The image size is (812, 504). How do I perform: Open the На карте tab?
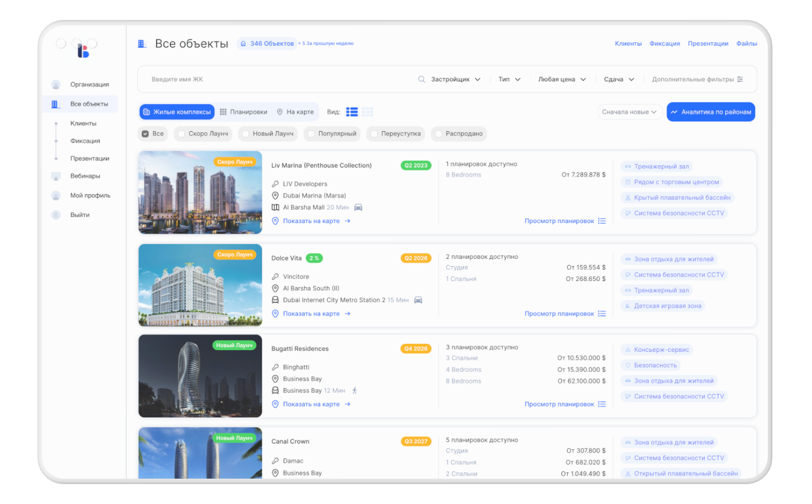(x=295, y=111)
